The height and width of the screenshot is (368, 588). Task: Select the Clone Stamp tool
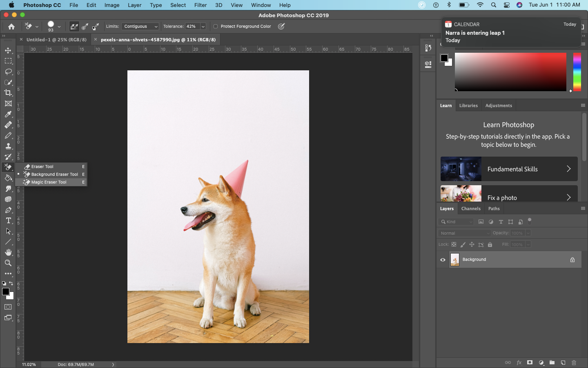pyautogui.click(x=8, y=146)
